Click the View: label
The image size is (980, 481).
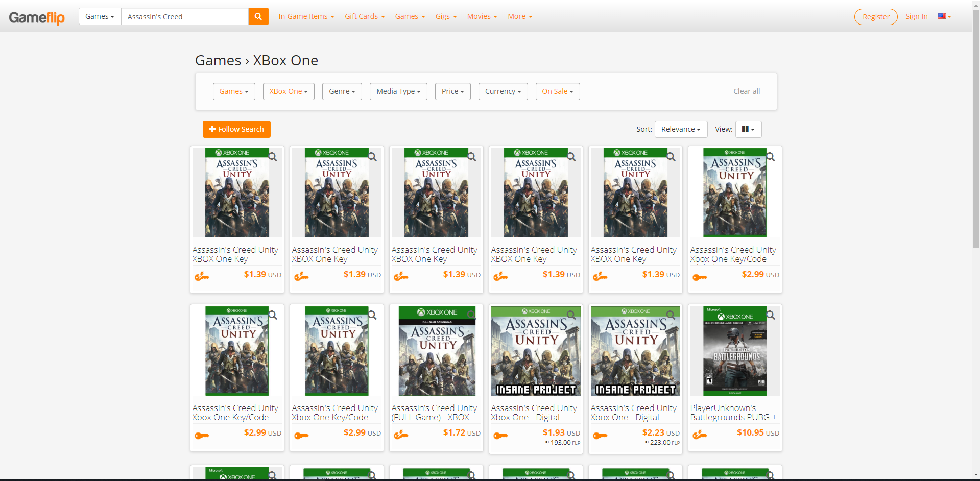click(724, 129)
